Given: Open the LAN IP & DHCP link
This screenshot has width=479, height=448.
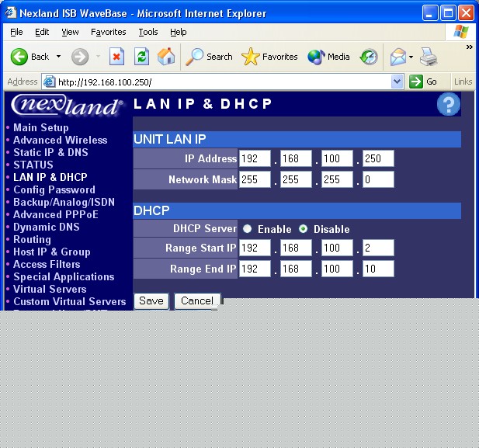Looking at the screenshot, I should [x=50, y=177].
